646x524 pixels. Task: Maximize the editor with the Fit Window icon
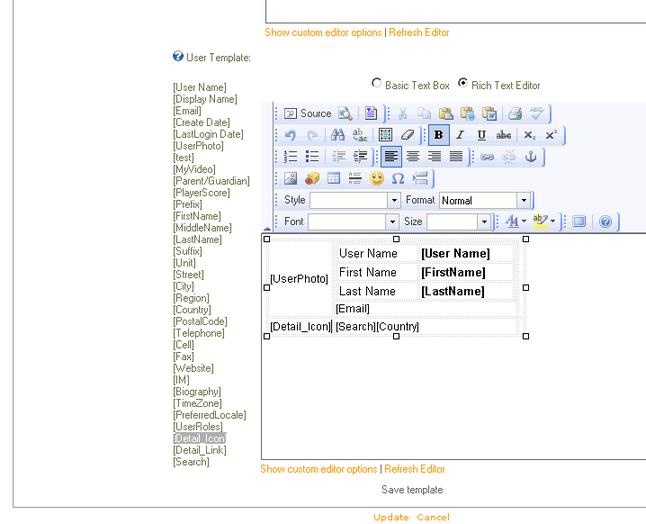(579, 222)
